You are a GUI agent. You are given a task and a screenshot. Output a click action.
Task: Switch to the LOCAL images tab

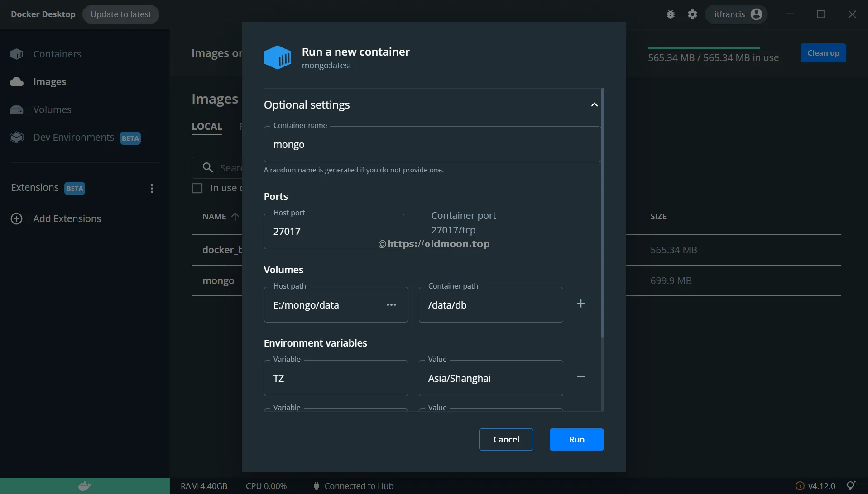click(206, 127)
